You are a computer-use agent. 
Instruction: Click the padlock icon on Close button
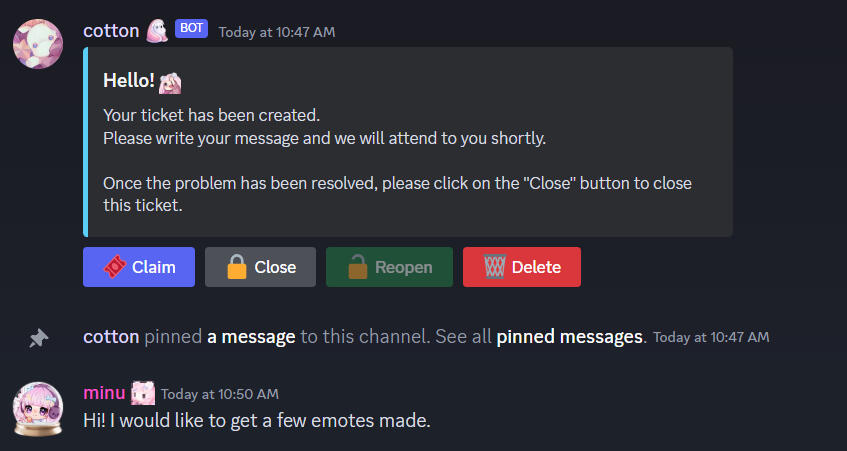[x=237, y=267]
